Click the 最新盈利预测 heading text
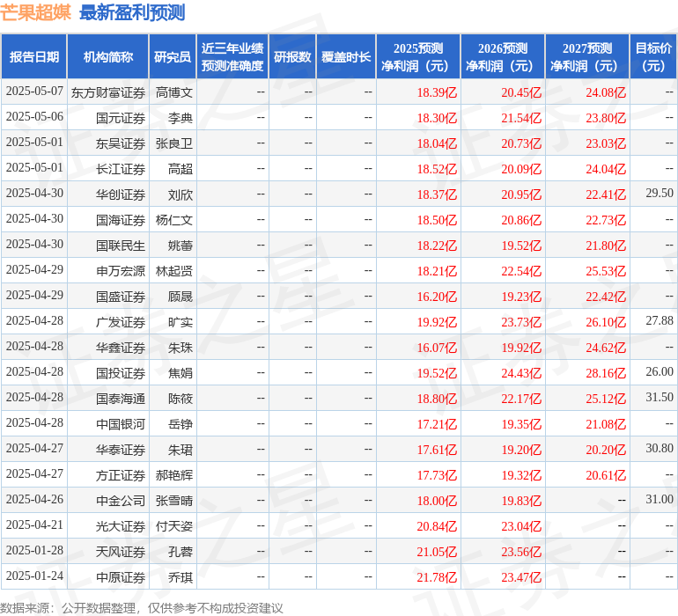The height and width of the screenshot is (616, 678). click(x=132, y=12)
